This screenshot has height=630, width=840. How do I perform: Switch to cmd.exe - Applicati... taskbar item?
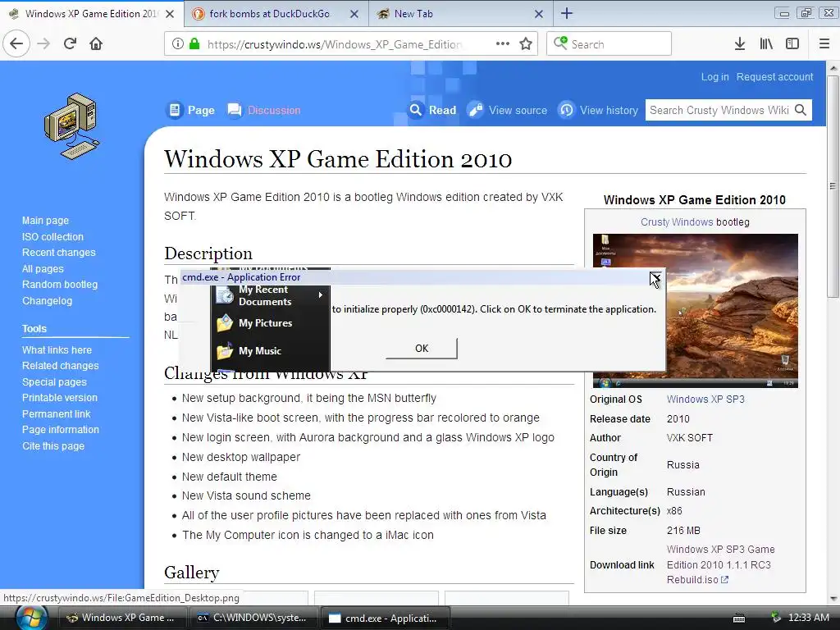click(384, 618)
